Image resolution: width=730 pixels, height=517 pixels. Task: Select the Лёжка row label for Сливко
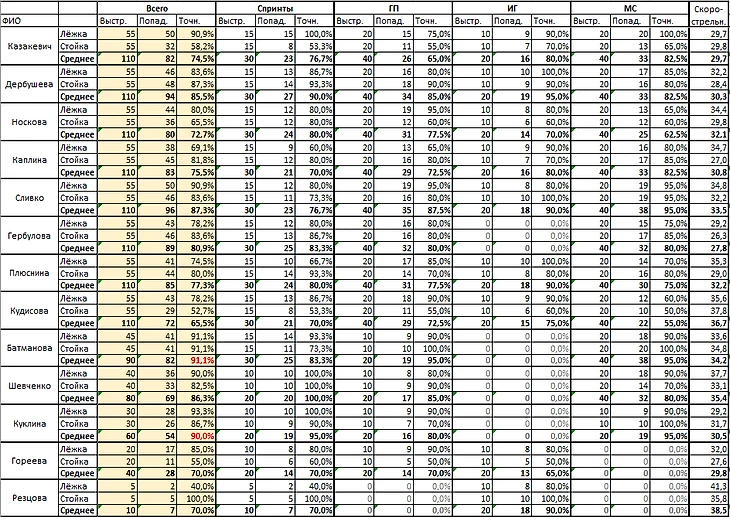[78, 185]
